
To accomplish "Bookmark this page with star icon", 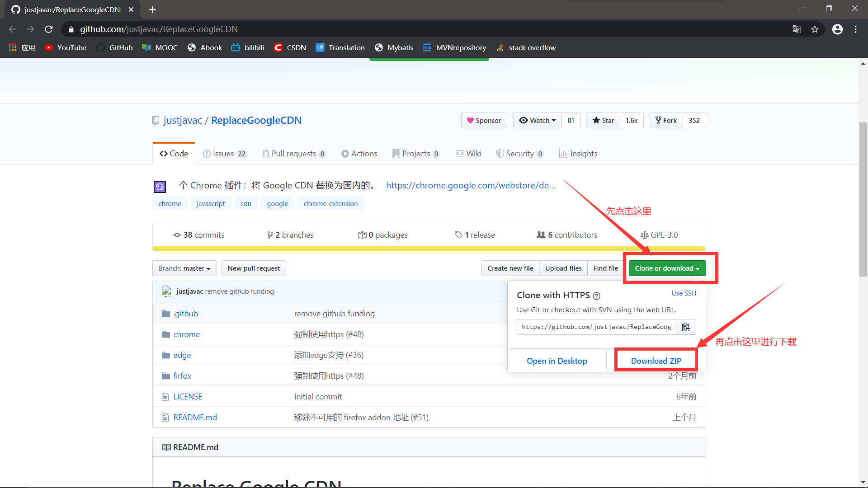I will [815, 29].
